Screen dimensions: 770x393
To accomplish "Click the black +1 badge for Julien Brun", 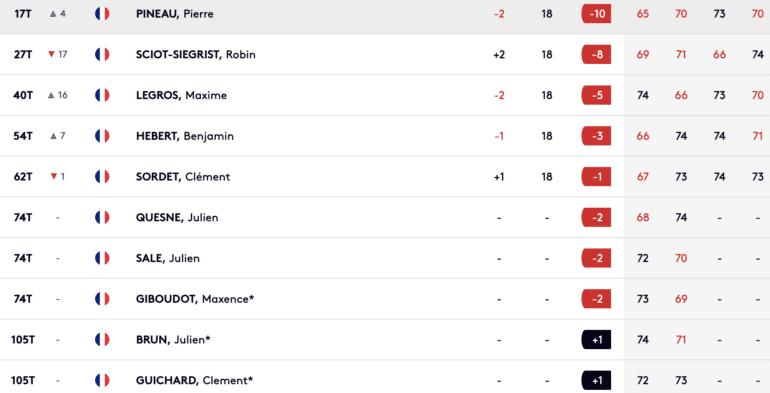I will click(x=596, y=339).
